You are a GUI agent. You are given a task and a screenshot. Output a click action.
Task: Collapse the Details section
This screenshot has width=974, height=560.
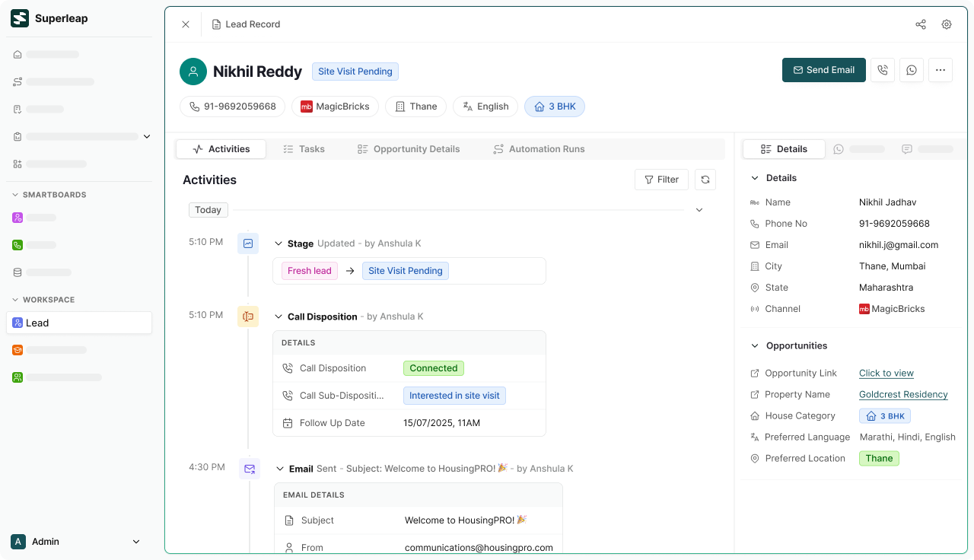click(755, 178)
